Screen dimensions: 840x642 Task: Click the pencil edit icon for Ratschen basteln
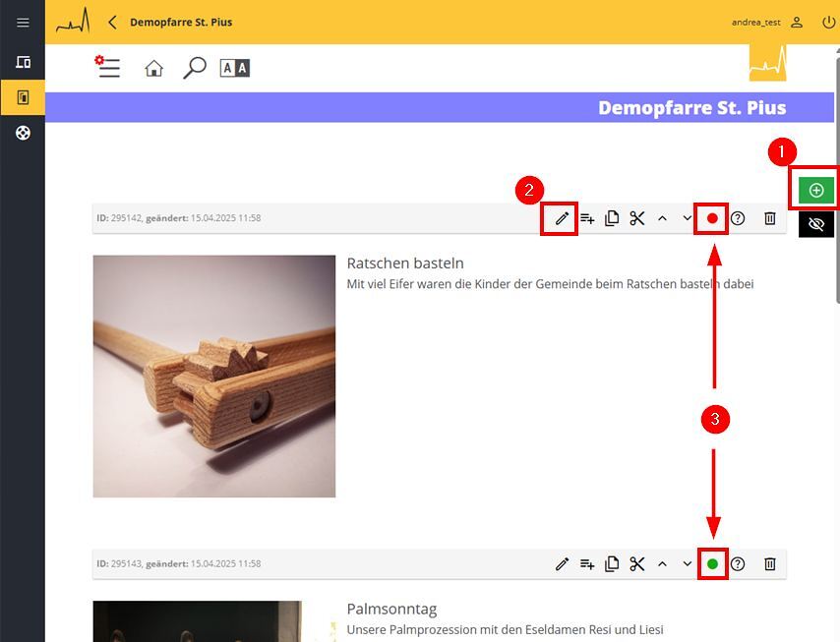(x=562, y=218)
